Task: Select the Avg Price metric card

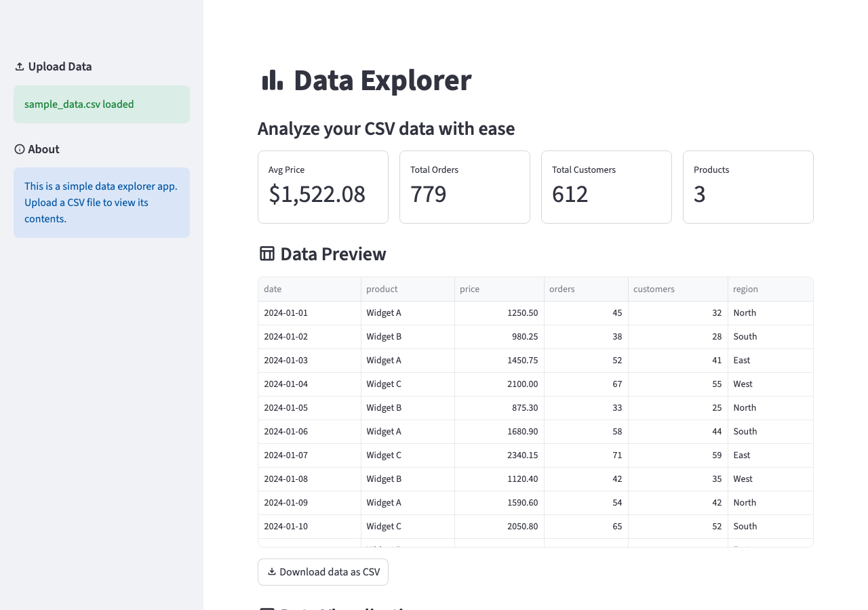Action: point(323,187)
